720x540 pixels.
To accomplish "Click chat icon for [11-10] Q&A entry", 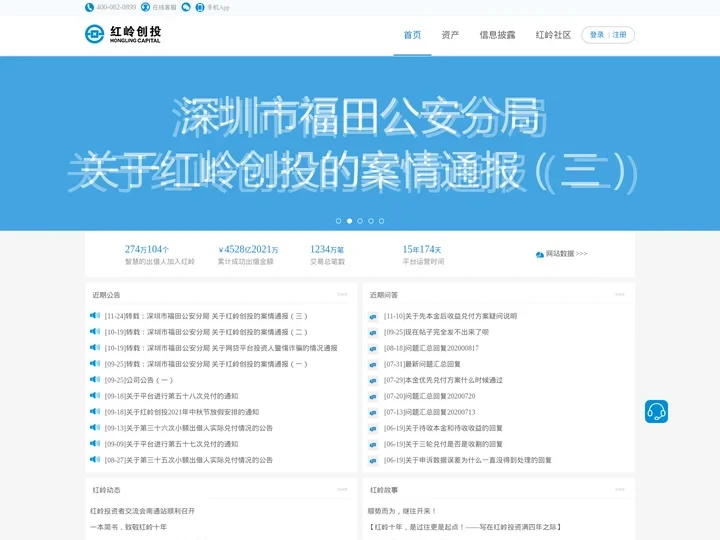I will tap(373, 317).
